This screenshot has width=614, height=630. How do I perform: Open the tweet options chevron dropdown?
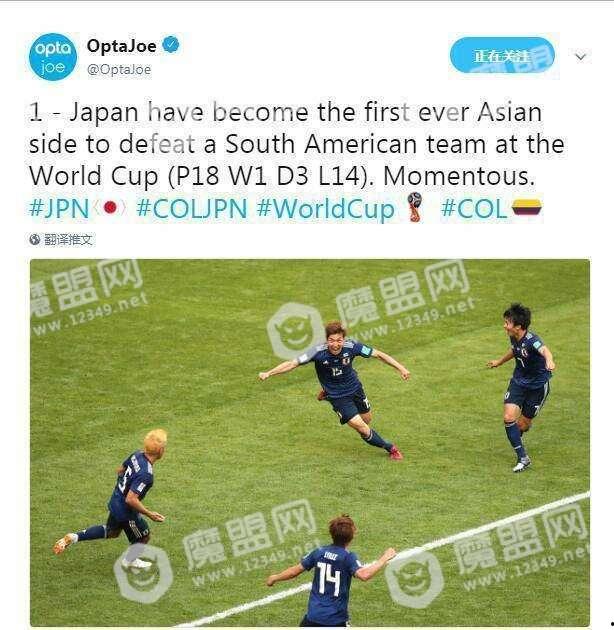point(581,57)
